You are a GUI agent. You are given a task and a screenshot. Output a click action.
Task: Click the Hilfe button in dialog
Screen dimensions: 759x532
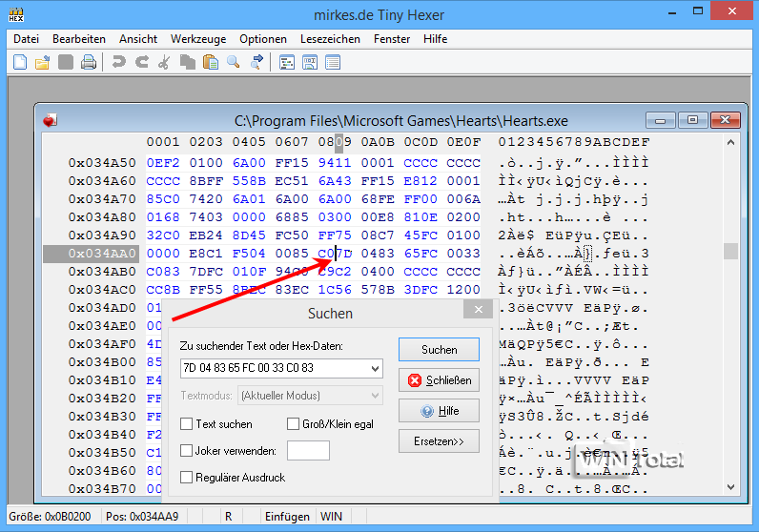click(439, 411)
